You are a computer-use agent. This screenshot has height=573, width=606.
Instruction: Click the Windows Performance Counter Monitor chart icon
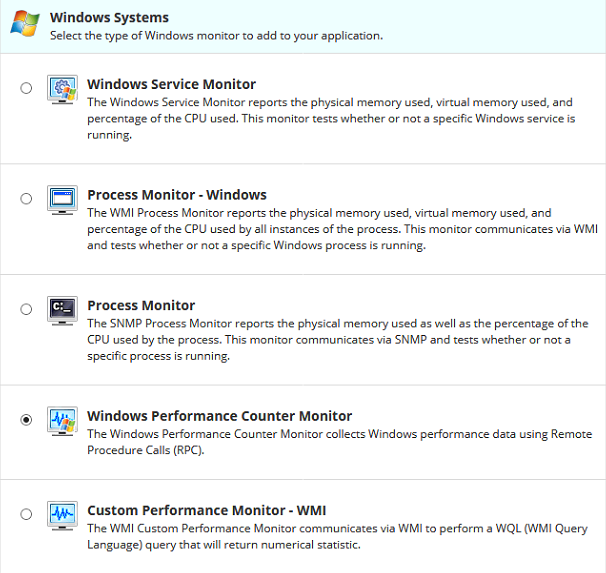tap(62, 421)
